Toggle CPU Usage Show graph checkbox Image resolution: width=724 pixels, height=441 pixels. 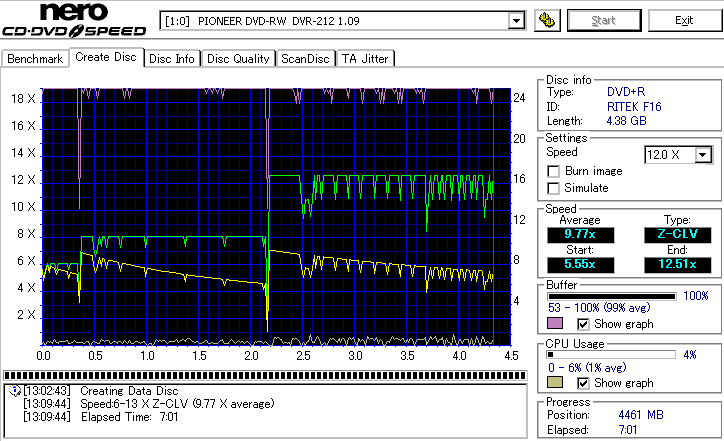(x=583, y=383)
